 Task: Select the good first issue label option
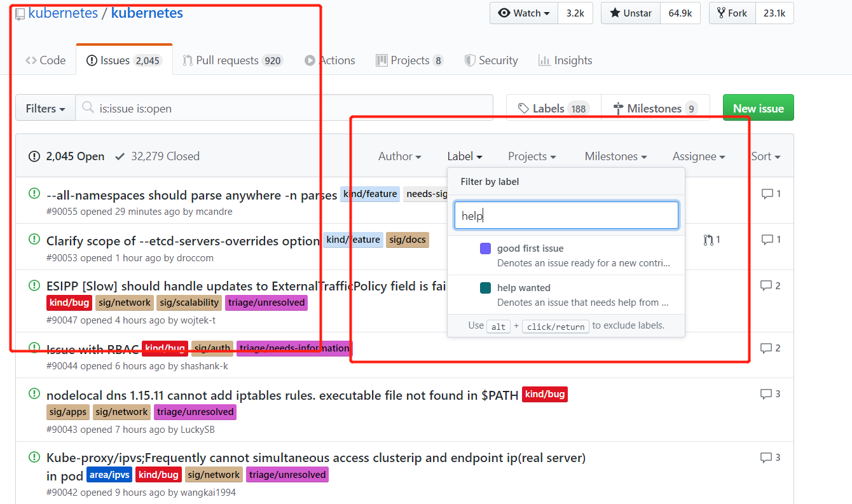[x=567, y=255]
